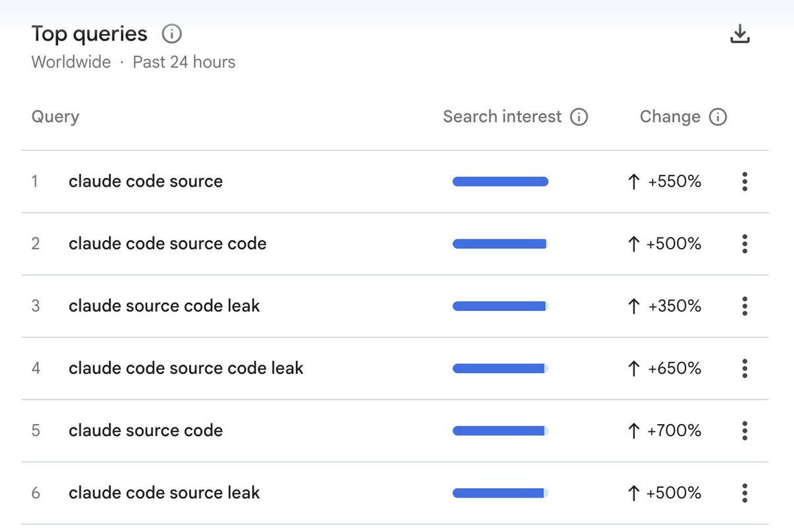Download the Top queries data
The height and width of the screenshot is (532, 794).
(x=739, y=34)
